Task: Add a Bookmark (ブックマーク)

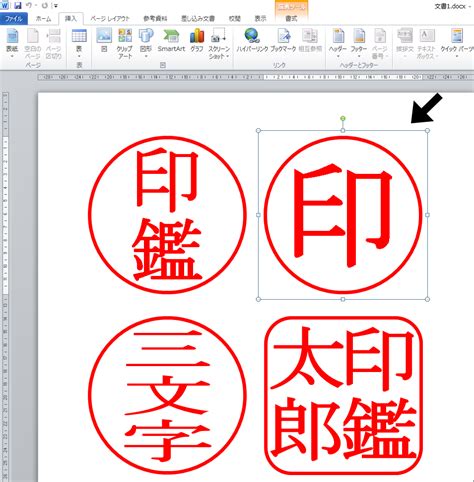Action: click(283, 40)
